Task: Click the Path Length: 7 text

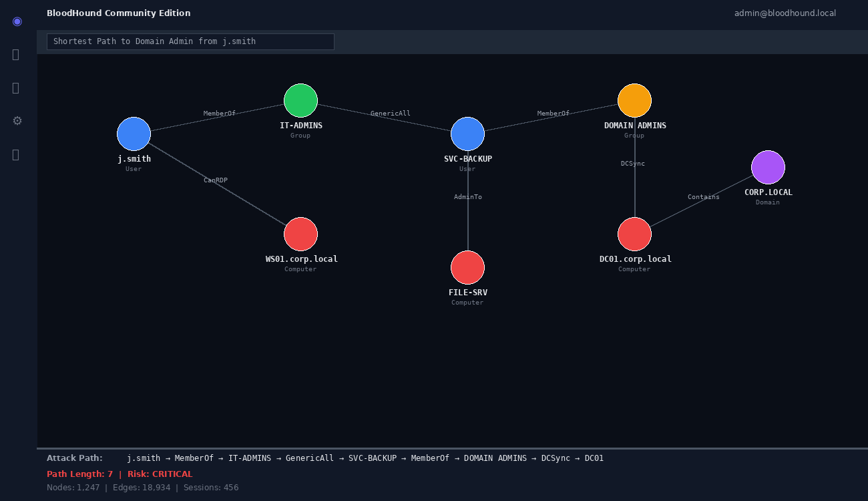Action: (x=80, y=474)
